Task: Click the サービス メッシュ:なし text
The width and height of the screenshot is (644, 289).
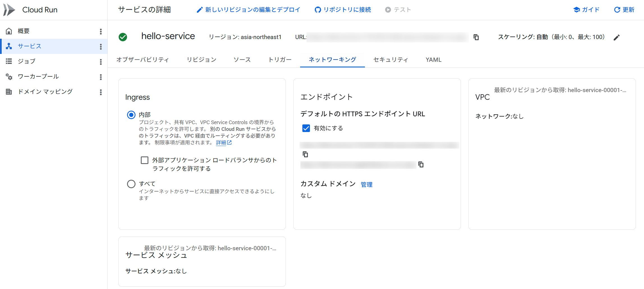Action: 156,271
